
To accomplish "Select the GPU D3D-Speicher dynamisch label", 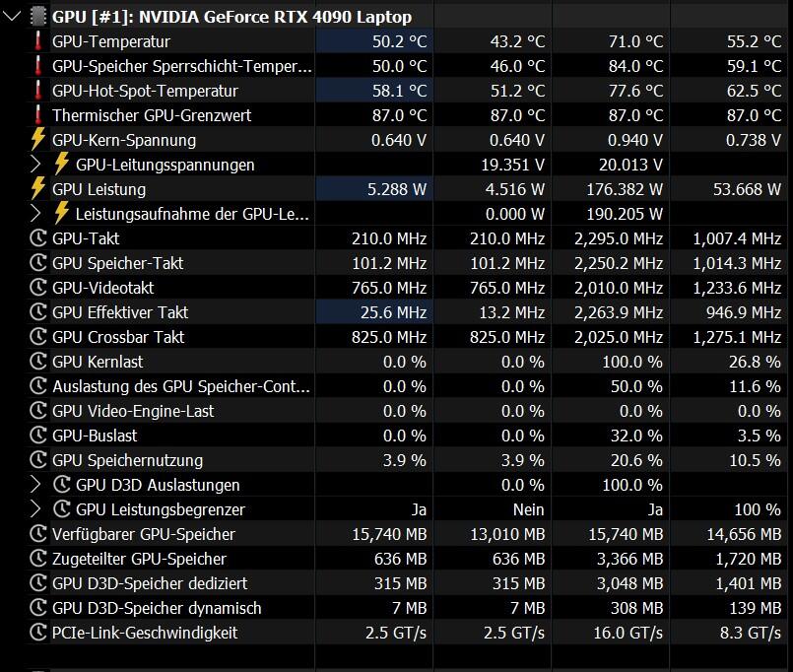I will (157, 608).
